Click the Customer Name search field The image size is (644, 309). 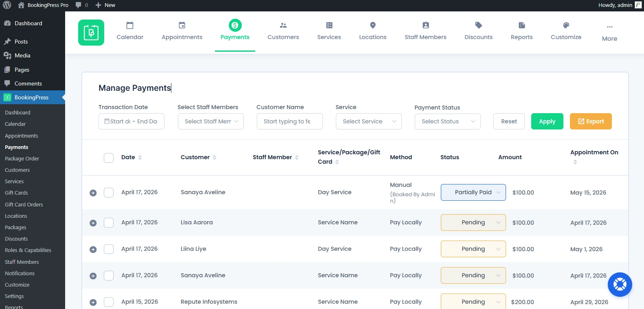(290, 121)
